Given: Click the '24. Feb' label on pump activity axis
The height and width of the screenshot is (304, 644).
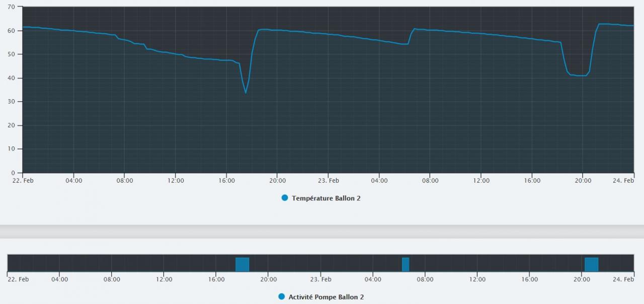Looking at the screenshot, I should 624,279.
